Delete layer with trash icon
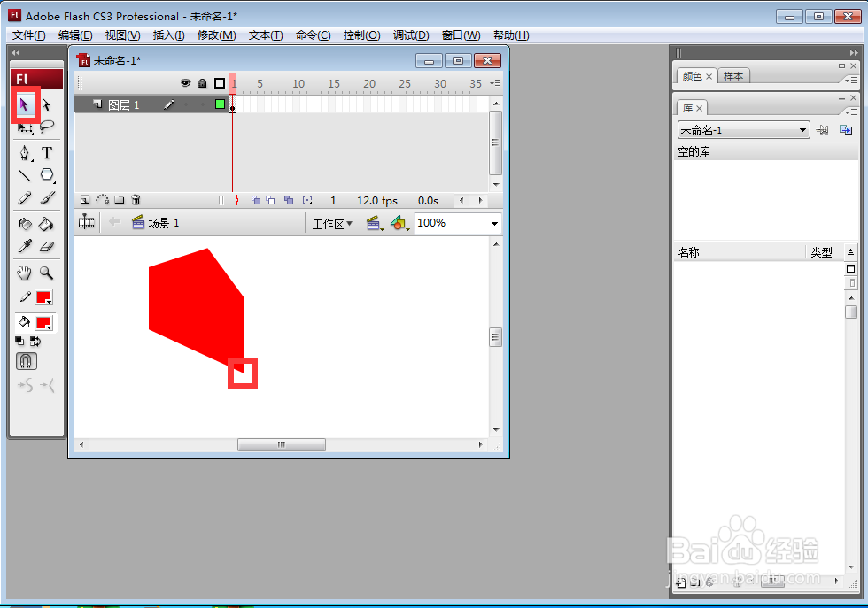 pyautogui.click(x=136, y=200)
